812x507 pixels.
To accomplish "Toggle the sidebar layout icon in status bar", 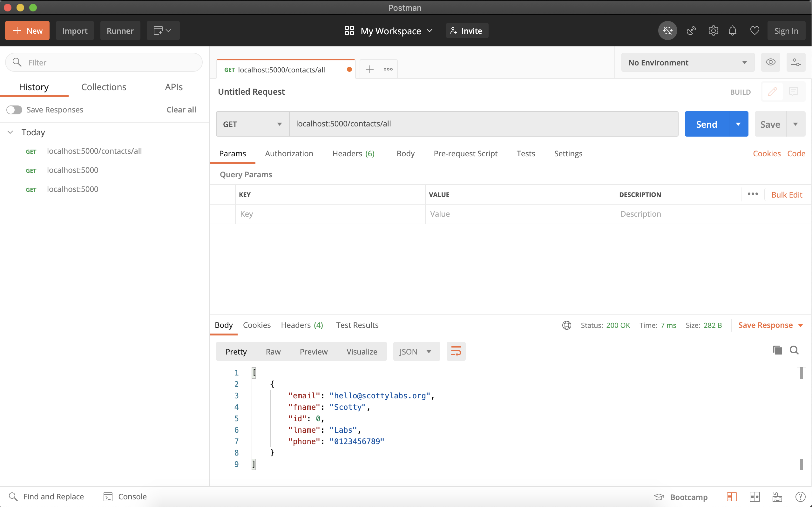I will point(732,497).
